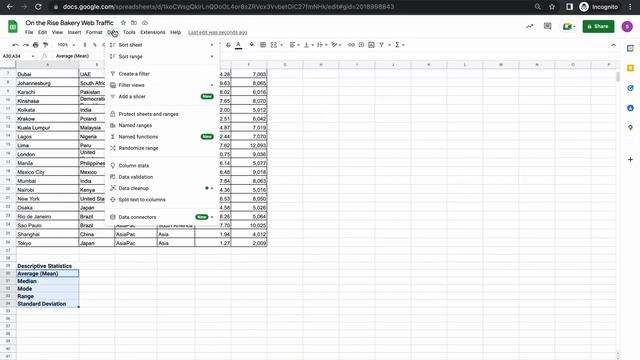Open the Google Maps side panel

(630, 128)
